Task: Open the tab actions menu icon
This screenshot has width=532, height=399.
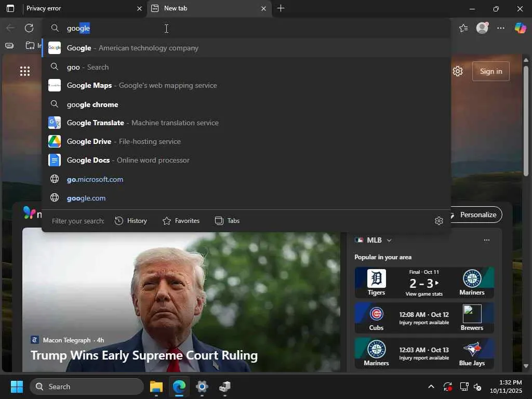Action: pyautogui.click(x=10, y=8)
